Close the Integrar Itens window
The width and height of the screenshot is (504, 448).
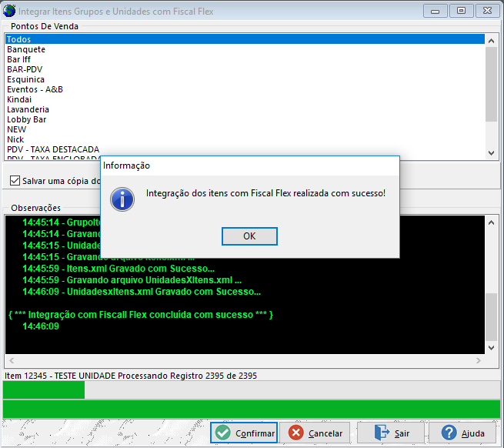coord(487,12)
